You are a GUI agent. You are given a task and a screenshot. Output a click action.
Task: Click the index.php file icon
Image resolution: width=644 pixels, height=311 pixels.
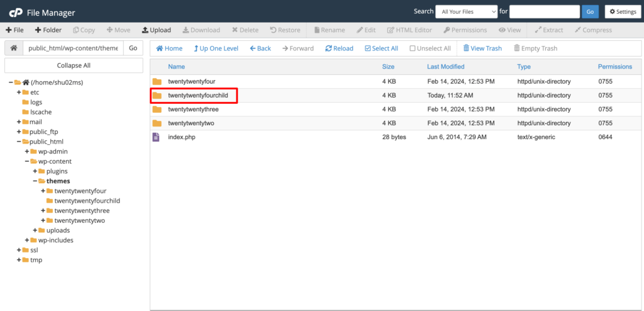(156, 137)
